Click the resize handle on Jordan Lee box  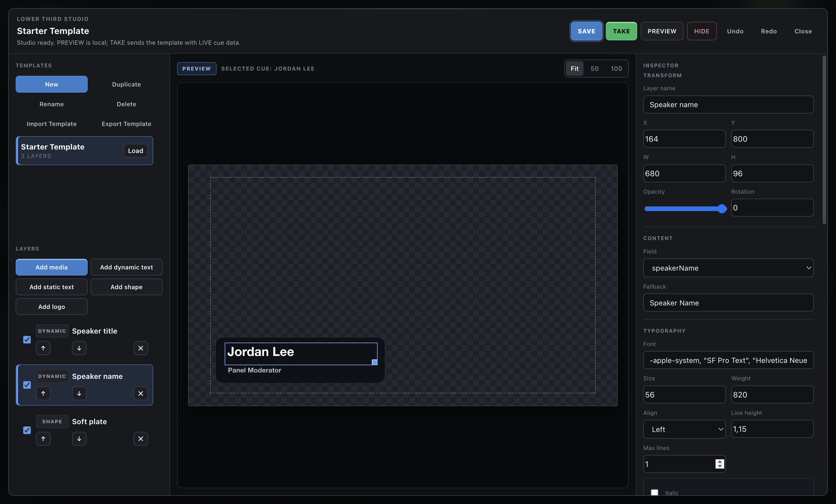(374, 362)
